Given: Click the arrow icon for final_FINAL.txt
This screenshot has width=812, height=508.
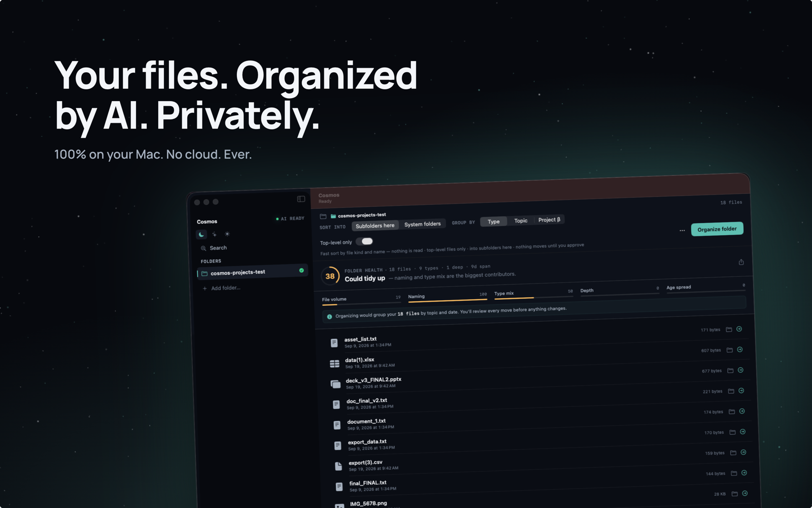Looking at the screenshot, I should (x=744, y=473).
